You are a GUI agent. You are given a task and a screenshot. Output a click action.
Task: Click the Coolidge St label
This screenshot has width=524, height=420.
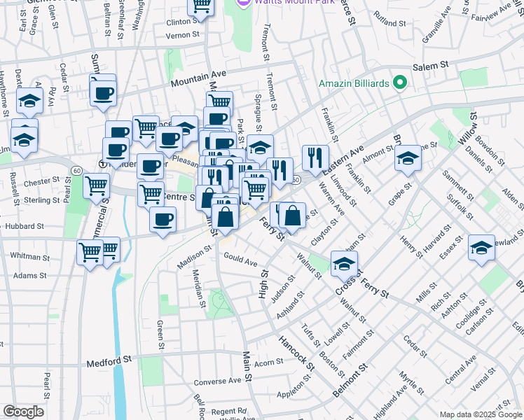(x=471, y=314)
